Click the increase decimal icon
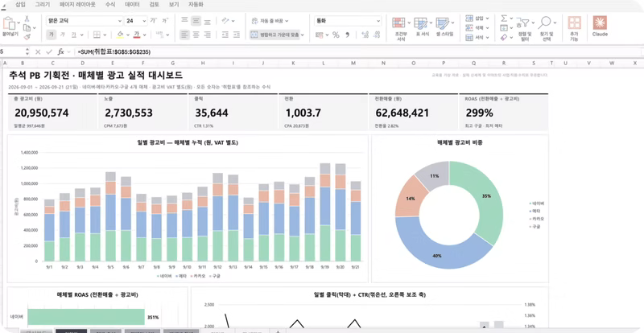Screen dimensions: 644x333 tap(365, 35)
